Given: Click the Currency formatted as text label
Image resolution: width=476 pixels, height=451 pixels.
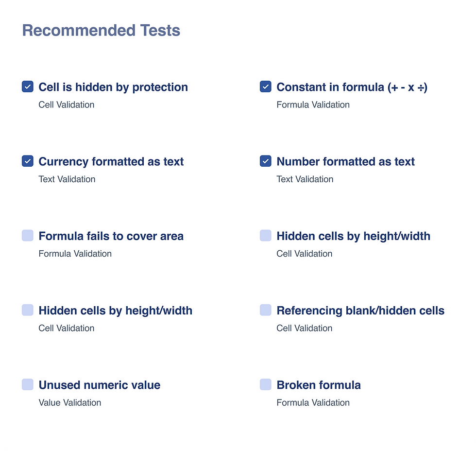Looking at the screenshot, I should pyautogui.click(x=111, y=162).
